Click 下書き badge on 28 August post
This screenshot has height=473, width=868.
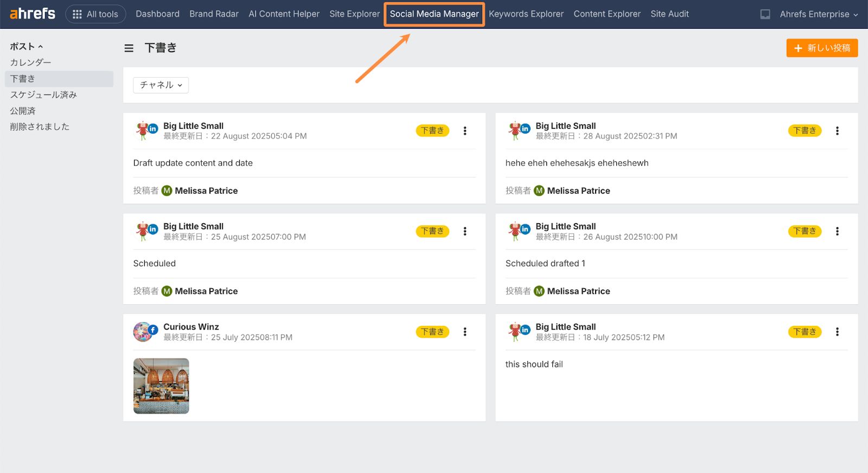805,131
